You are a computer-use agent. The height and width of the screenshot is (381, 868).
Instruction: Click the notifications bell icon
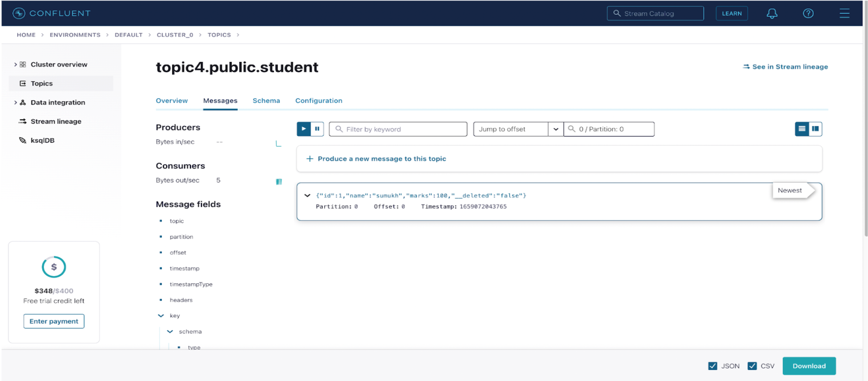point(772,13)
